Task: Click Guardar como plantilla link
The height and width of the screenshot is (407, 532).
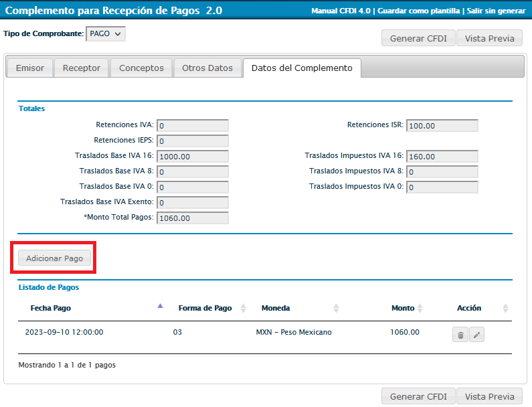Action: point(419,11)
